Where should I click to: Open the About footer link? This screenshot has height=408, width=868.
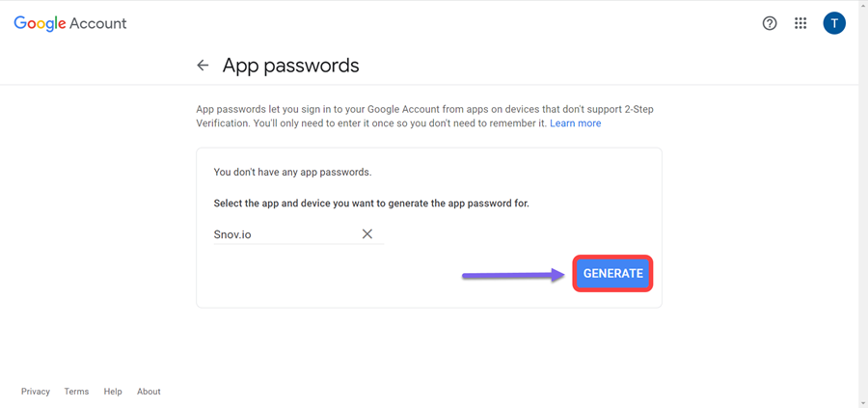(x=149, y=392)
